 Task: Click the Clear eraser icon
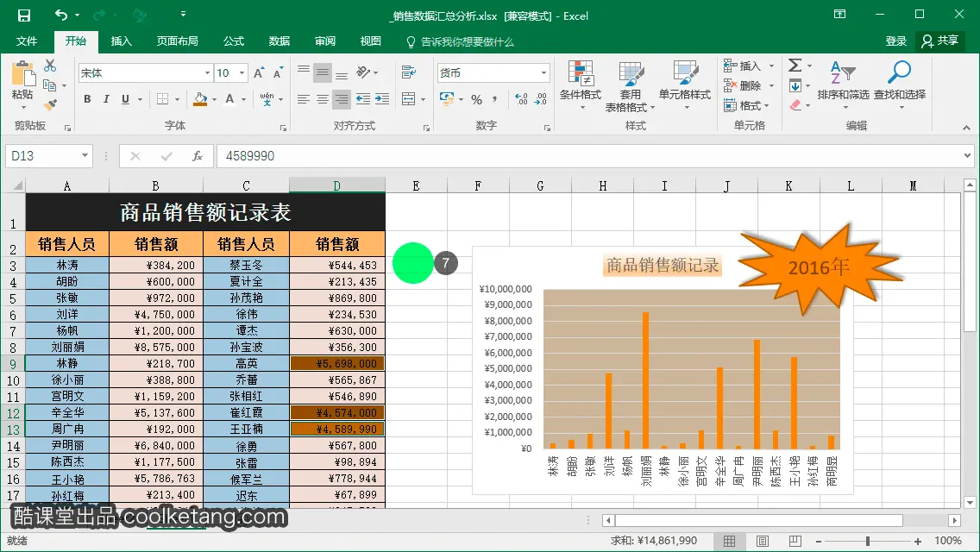pos(795,105)
